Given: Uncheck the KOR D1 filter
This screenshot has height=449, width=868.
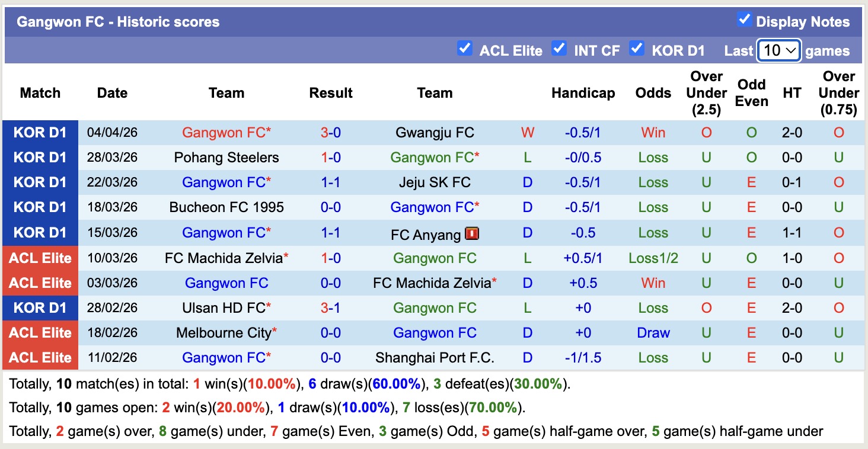Looking at the screenshot, I should pyautogui.click(x=637, y=49).
